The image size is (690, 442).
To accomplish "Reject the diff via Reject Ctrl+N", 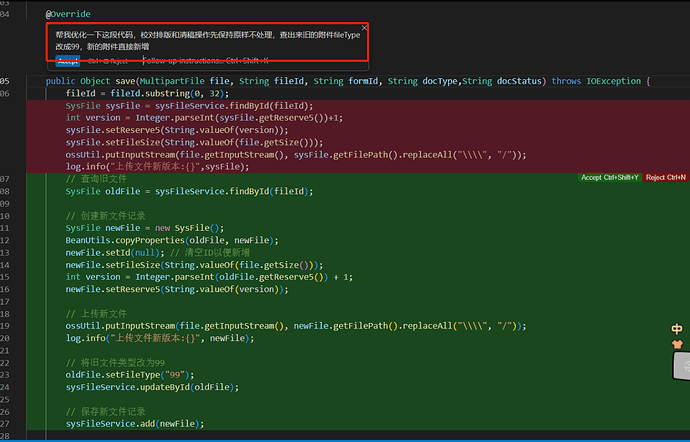I will 666,177.
